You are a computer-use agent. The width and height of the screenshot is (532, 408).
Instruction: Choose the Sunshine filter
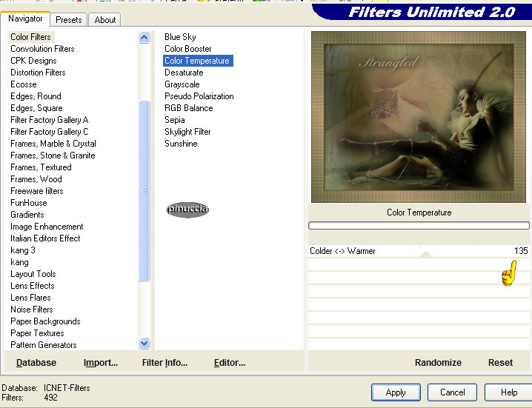tap(181, 144)
